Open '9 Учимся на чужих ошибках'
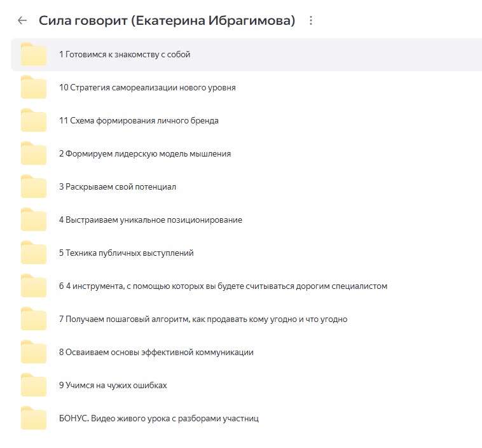482x448 pixels. point(113,385)
